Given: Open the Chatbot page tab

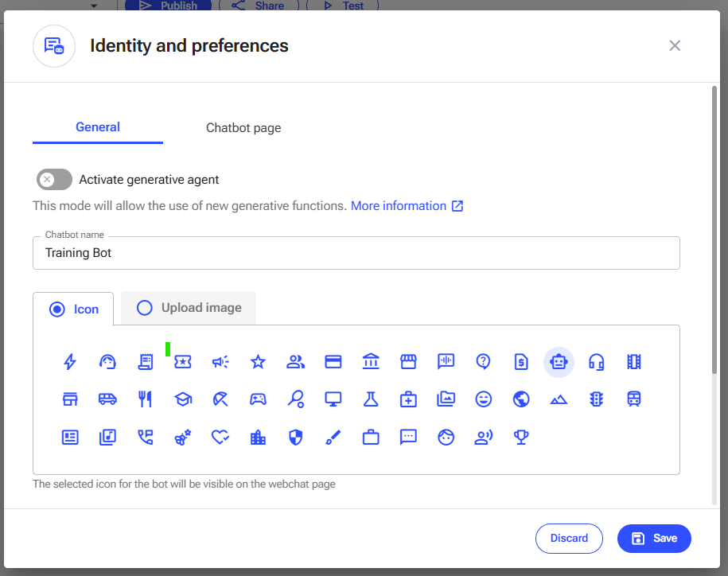Looking at the screenshot, I should (x=243, y=127).
